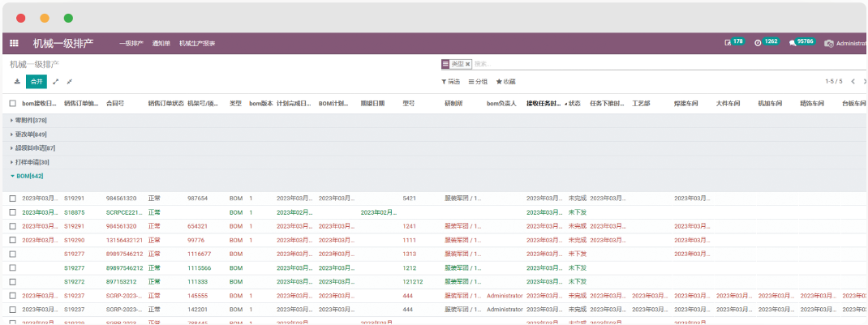Click the collapse-all arrows icon
This screenshot has height=325, width=868.
[x=70, y=82]
